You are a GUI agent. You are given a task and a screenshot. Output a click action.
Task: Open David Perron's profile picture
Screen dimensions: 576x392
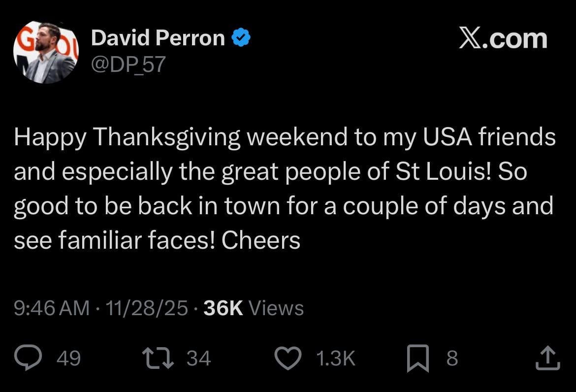(46, 51)
